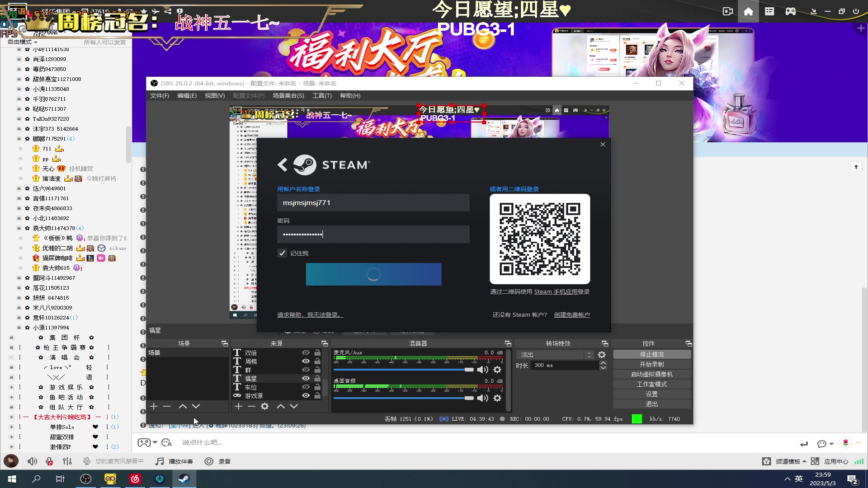Pop out the 混音器 dock panel
Screen dimensions: 868x488
[508, 344]
